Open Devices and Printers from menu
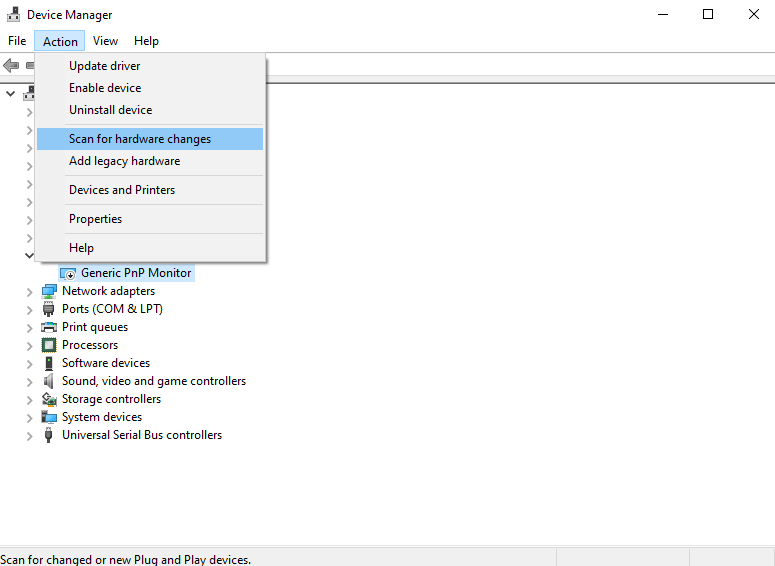Viewport: 775px width, 566px height. (150, 190)
